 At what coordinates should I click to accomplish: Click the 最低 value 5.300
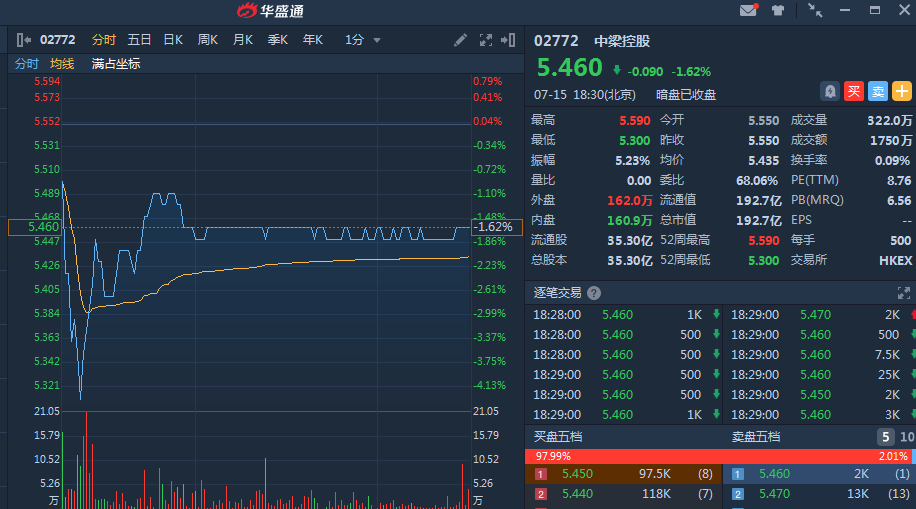pyautogui.click(x=634, y=140)
